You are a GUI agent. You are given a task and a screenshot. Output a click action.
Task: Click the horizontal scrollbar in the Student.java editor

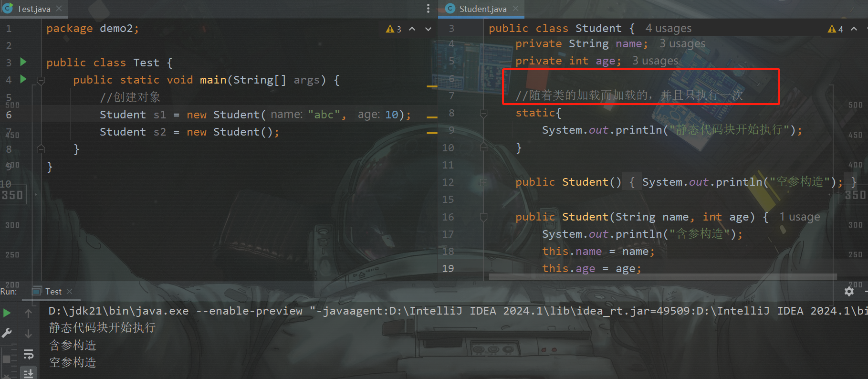tap(663, 277)
